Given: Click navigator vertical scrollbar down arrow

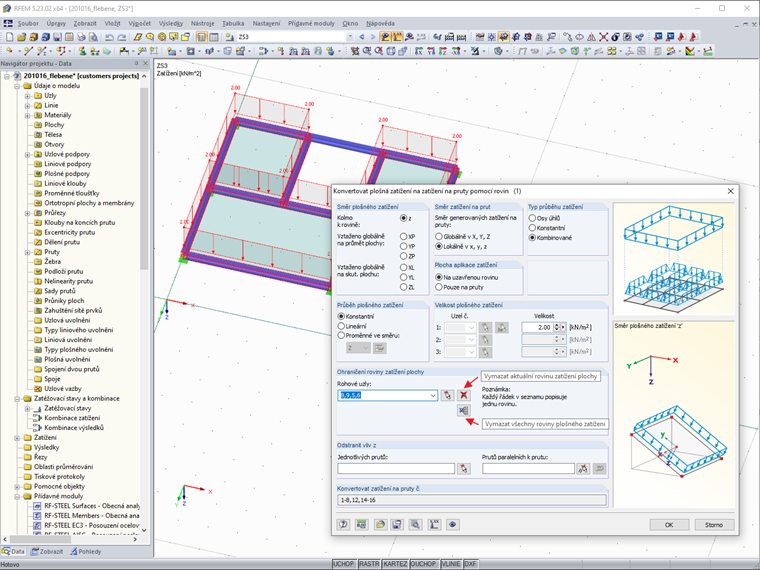Looking at the screenshot, I should (x=144, y=530).
